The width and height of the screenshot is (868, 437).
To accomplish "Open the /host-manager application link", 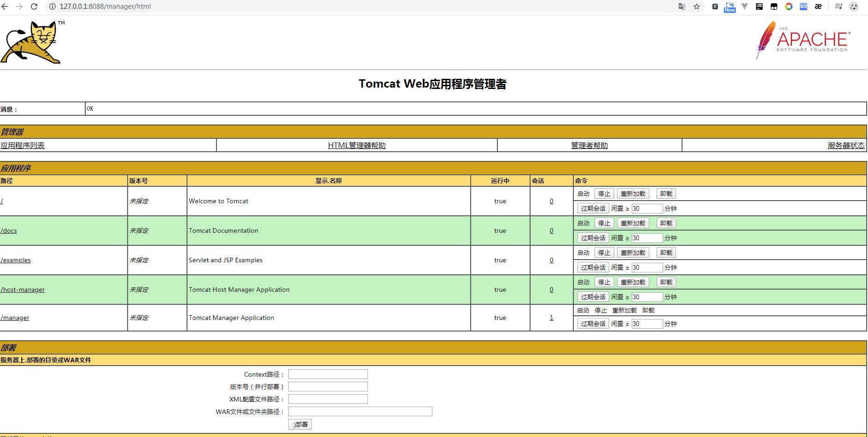I will [23, 289].
